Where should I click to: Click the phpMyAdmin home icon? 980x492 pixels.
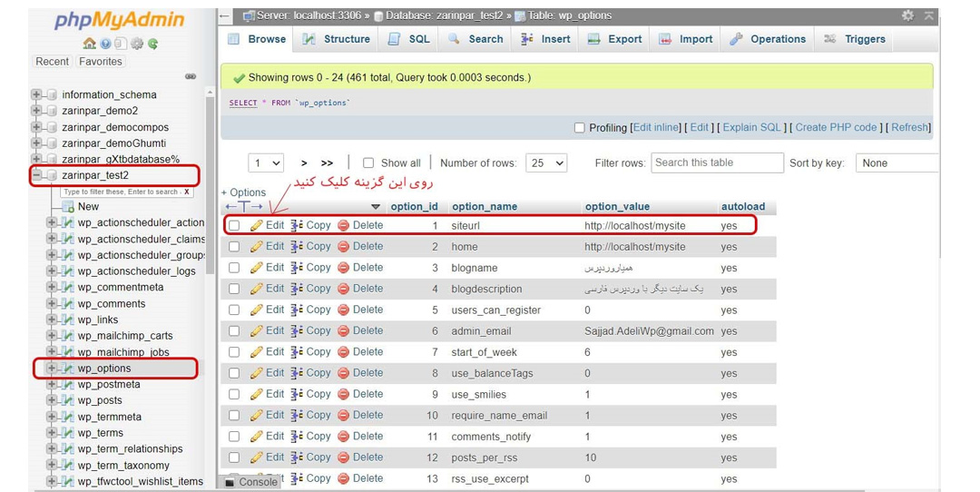(89, 44)
